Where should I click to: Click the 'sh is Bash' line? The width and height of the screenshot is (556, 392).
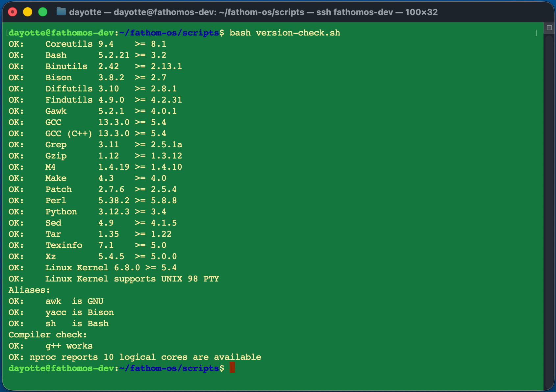[x=59, y=324]
